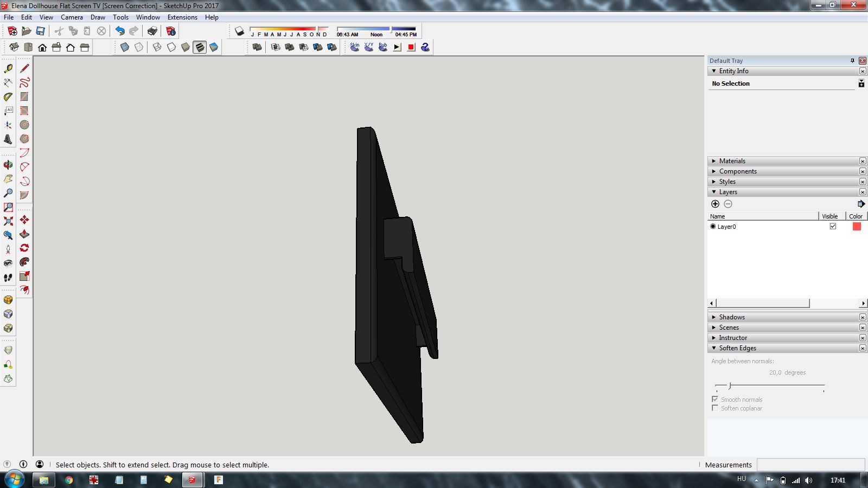Screen dimensions: 868x488
Task: Enable X-ray face style
Action: click(x=125, y=47)
